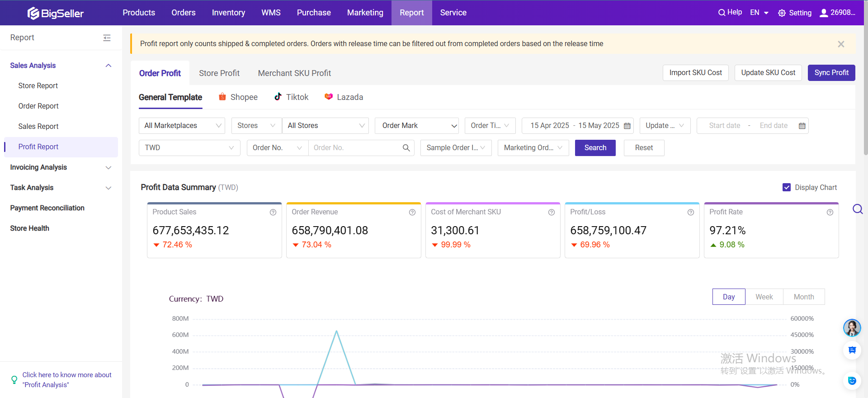
Task: Click the Settings gear in header
Action: 782,13
